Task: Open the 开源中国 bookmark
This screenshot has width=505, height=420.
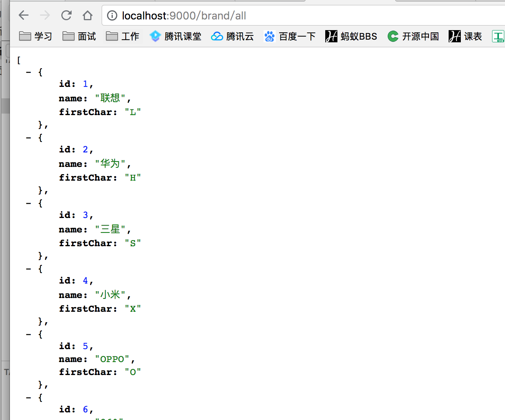Action: (413, 36)
